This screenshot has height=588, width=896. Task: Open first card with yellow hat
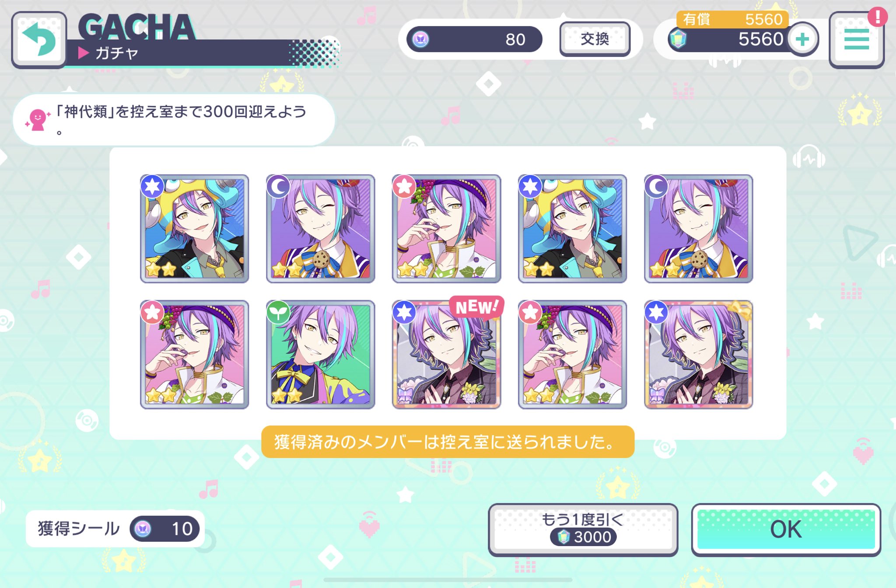coord(194,229)
